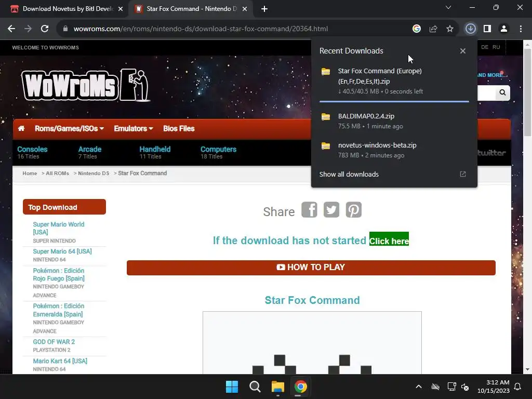Go back using browser back arrow
Image resolution: width=532 pixels, height=399 pixels.
point(11,29)
